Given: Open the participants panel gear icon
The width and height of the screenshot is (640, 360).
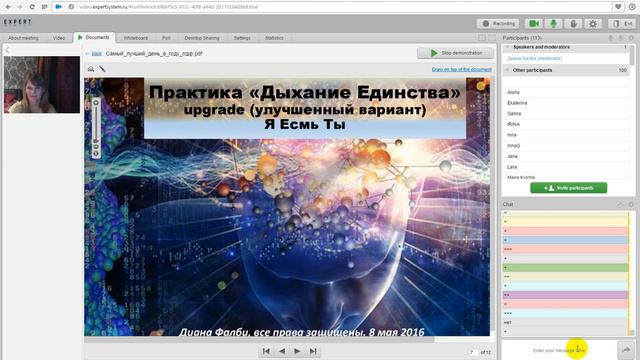Looking at the screenshot, I should tap(631, 38).
